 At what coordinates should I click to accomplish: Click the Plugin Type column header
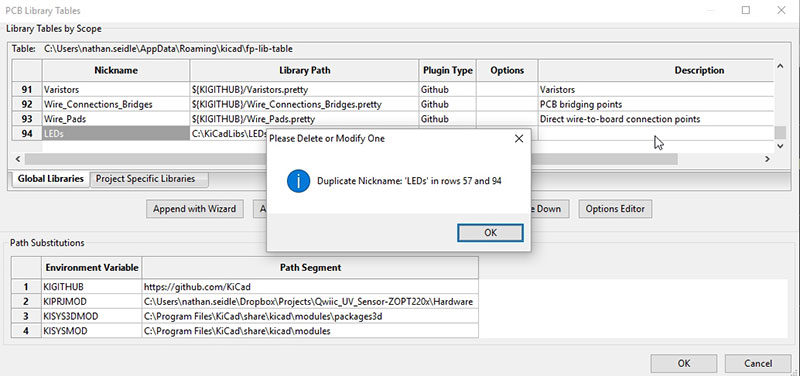coord(447,70)
